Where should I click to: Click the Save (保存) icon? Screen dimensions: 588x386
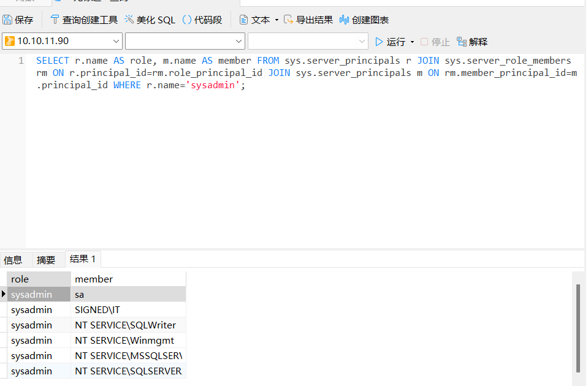[8, 20]
